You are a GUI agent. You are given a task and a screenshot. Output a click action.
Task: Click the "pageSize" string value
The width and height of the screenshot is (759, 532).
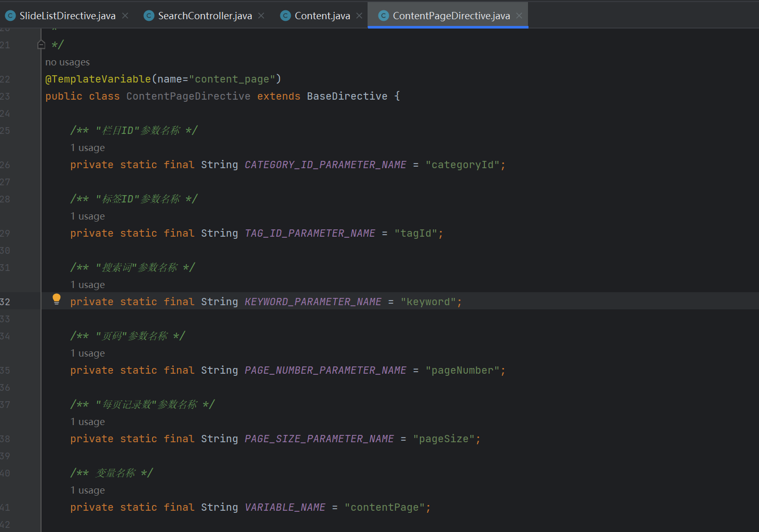point(444,439)
